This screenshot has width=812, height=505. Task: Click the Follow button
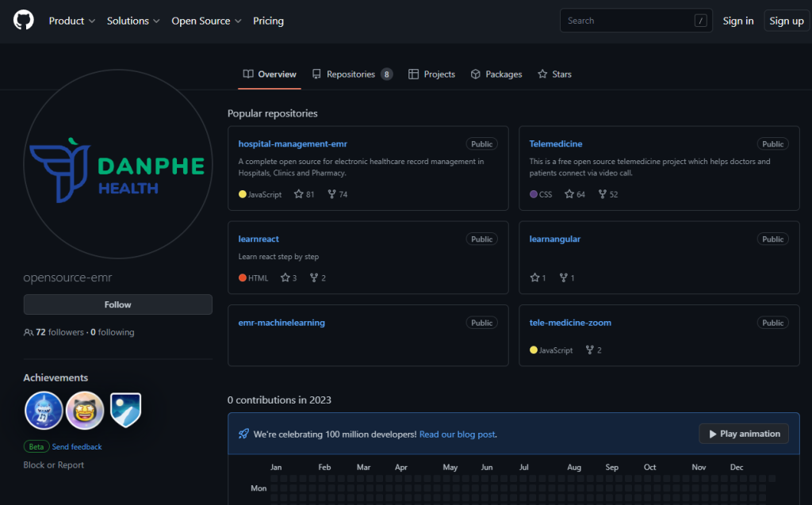[x=117, y=304]
